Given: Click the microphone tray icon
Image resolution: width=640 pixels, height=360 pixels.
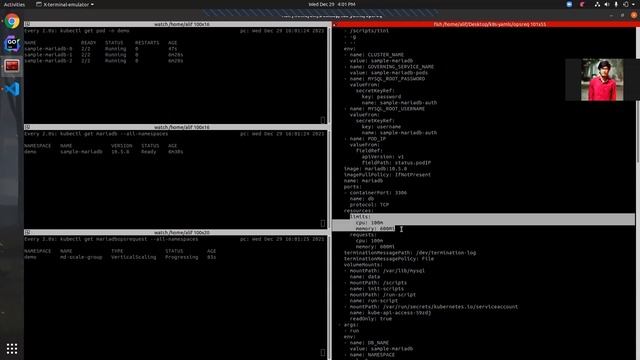Looking at the screenshot, I should 616,4.
